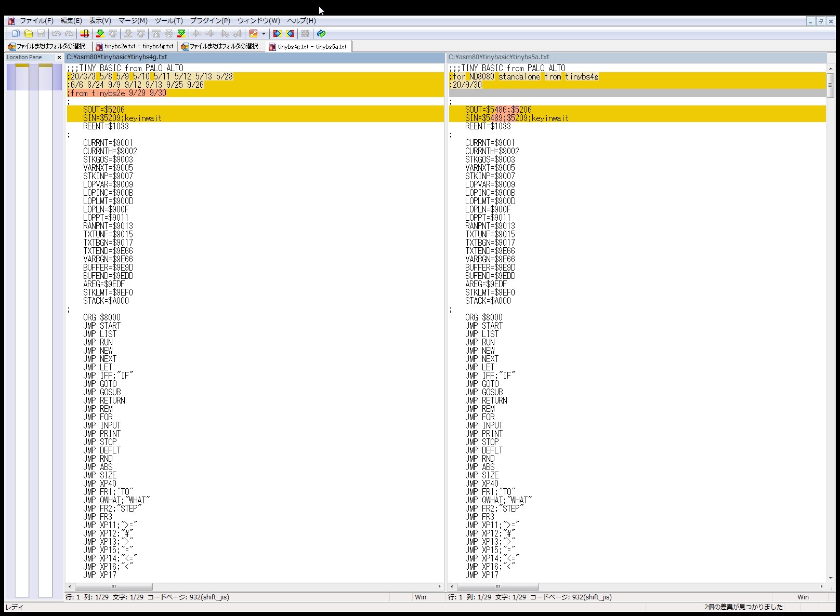
Task: Copy difference to right icon
Action: [197, 34]
